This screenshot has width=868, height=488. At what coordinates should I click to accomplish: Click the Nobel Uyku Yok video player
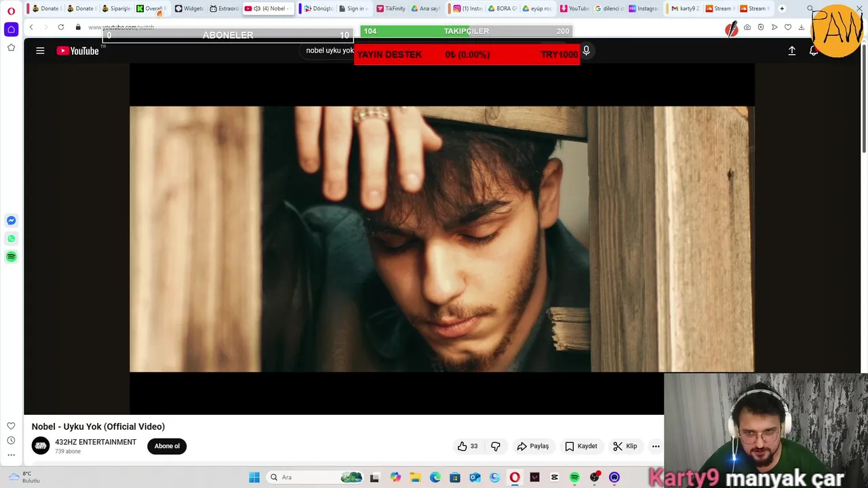click(441, 239)
